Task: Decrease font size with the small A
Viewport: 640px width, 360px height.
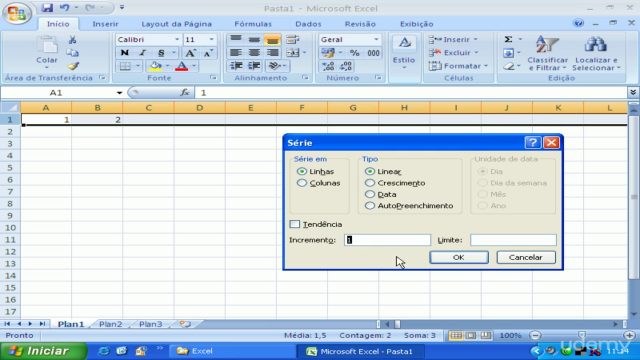Action: (208, 53)
